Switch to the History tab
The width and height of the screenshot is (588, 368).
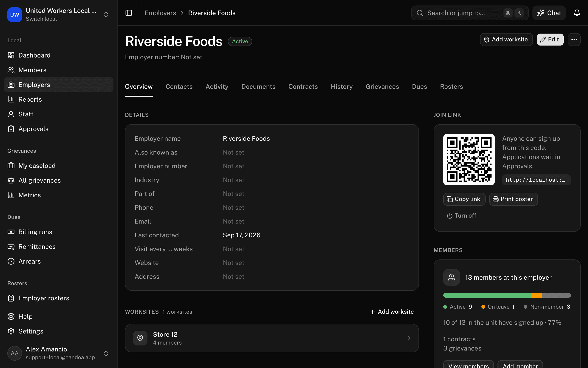[342, 87]
